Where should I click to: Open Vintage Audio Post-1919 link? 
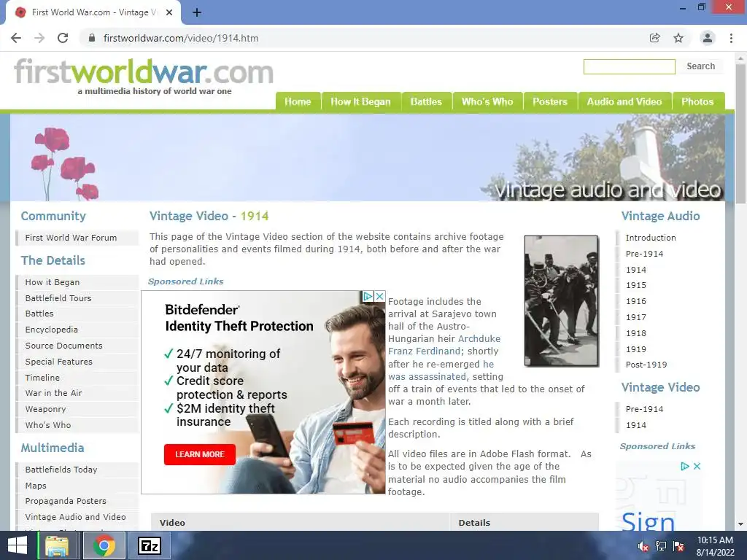[646, 365]
